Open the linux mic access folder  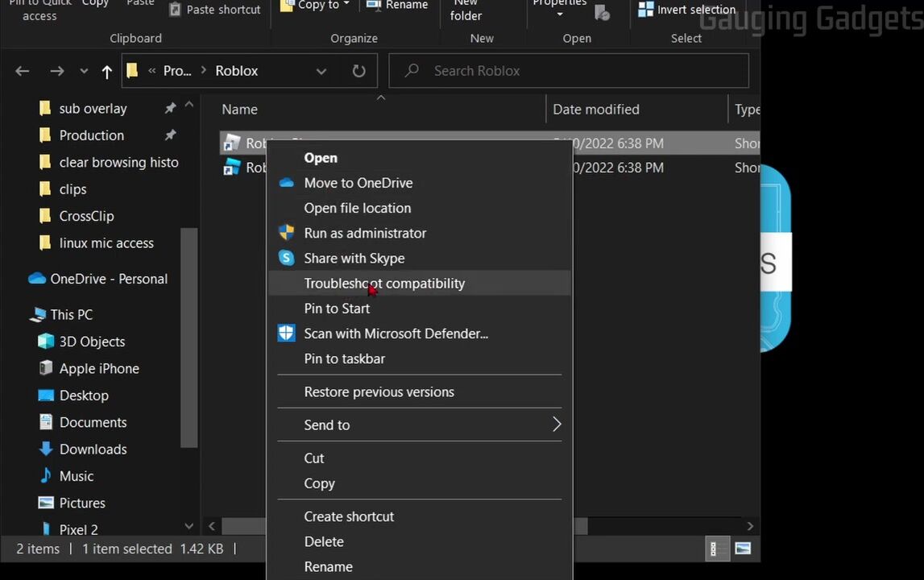[106, 242]
